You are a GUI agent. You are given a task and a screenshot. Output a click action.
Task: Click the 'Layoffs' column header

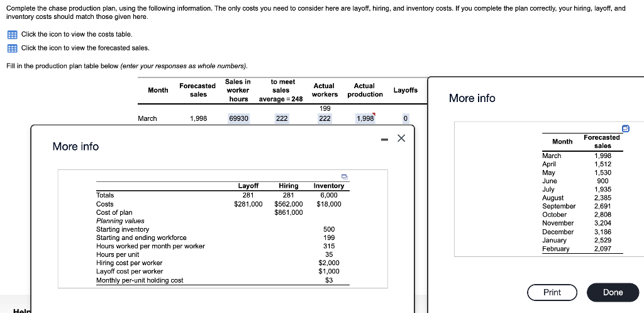pos(406,90)
